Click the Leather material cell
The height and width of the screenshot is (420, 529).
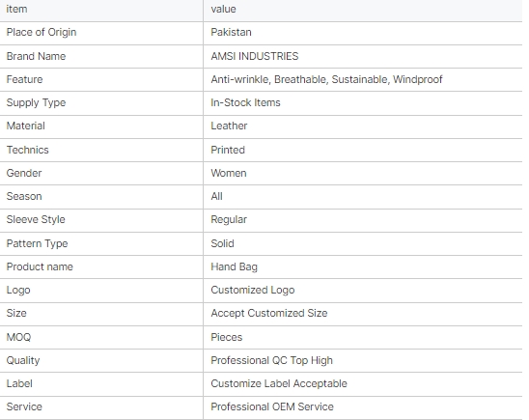pyautogui.click(x=229, y=126)
